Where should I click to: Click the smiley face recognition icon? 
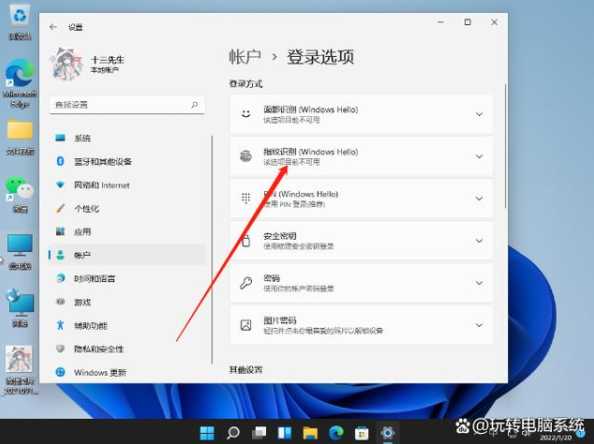(246, 114)
